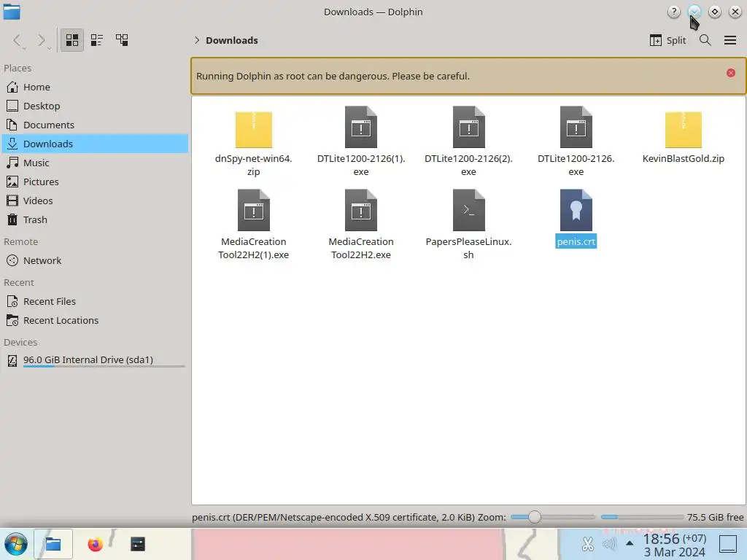
Task: Switch to Details tree view mode
Action: (122, 40)
